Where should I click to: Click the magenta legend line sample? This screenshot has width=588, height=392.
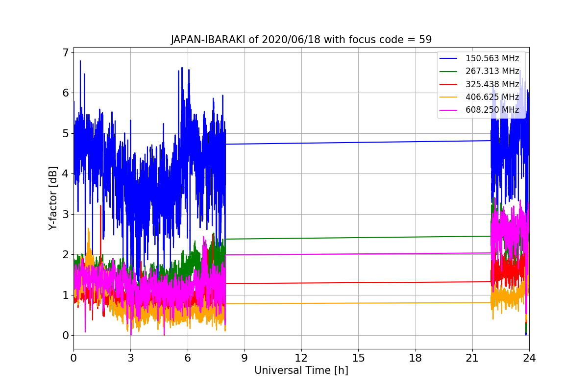[449, 110]
